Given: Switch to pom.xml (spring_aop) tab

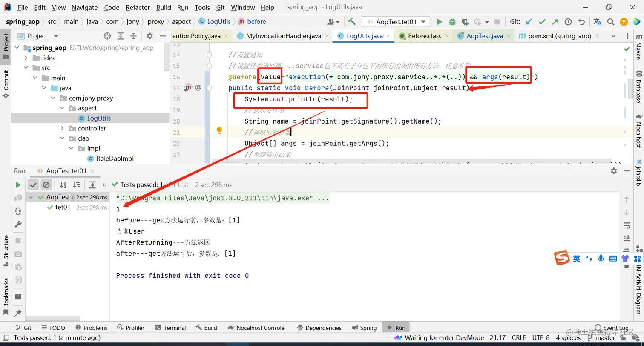Looking at the screenshot, I should (x=560, y=36).
